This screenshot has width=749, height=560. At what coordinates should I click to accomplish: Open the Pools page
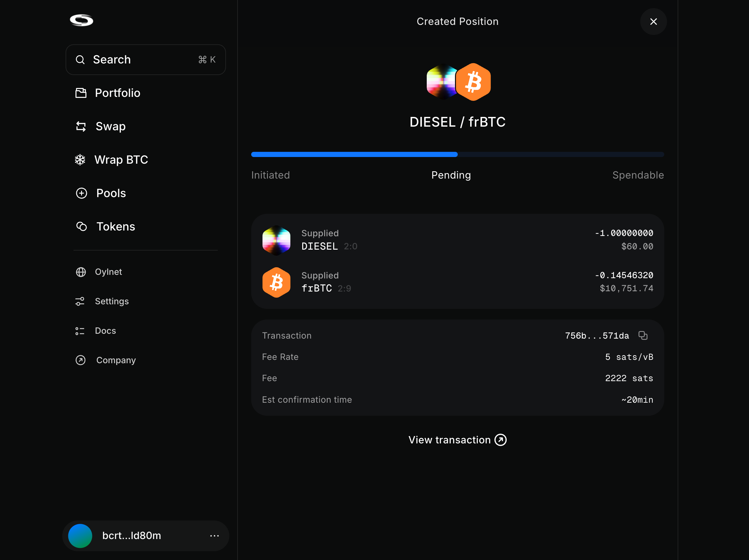pos(111,193)
